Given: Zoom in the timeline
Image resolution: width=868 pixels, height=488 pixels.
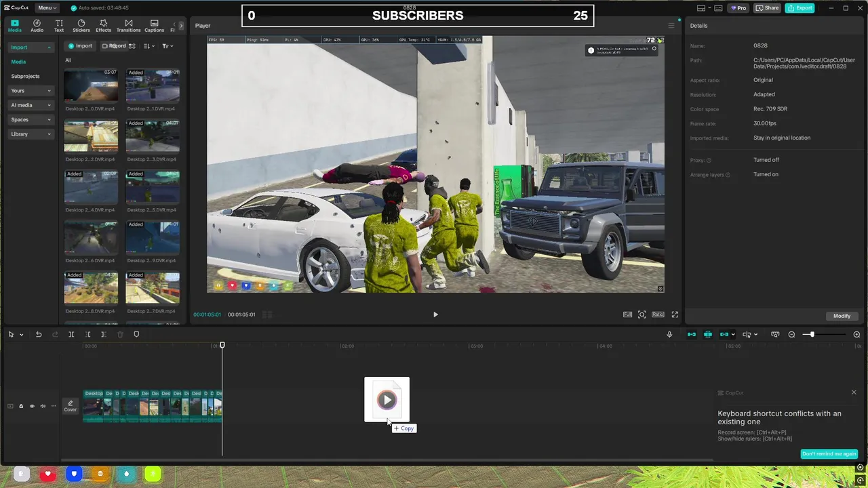Looking at the screenshot, I should pos(856,334).
